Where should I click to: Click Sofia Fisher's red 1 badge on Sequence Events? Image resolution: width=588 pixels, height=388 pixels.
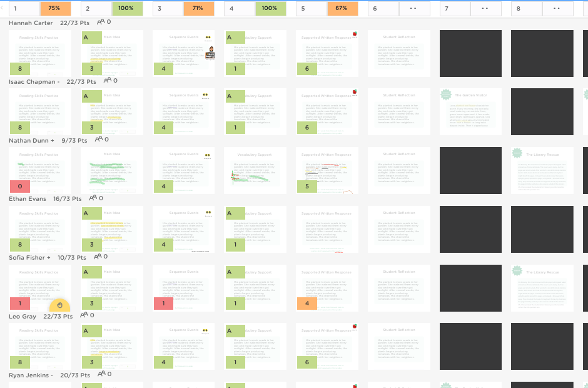pyautogui.click(x=163, y=303)
